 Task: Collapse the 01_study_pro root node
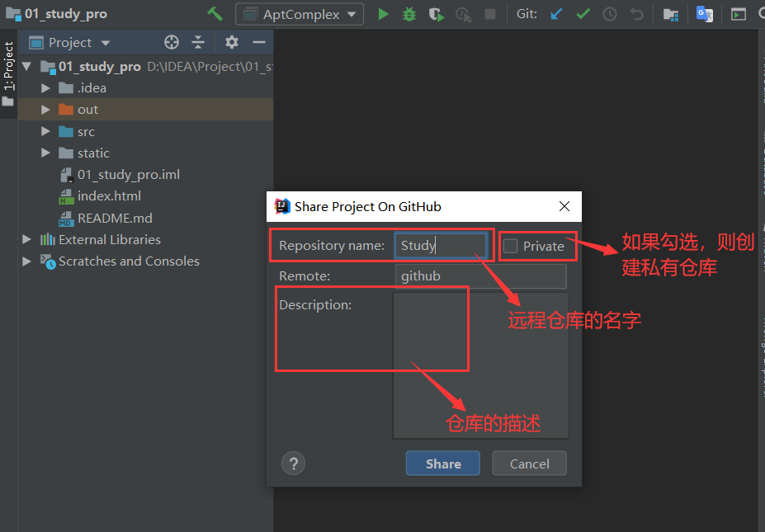coord(26,66)
